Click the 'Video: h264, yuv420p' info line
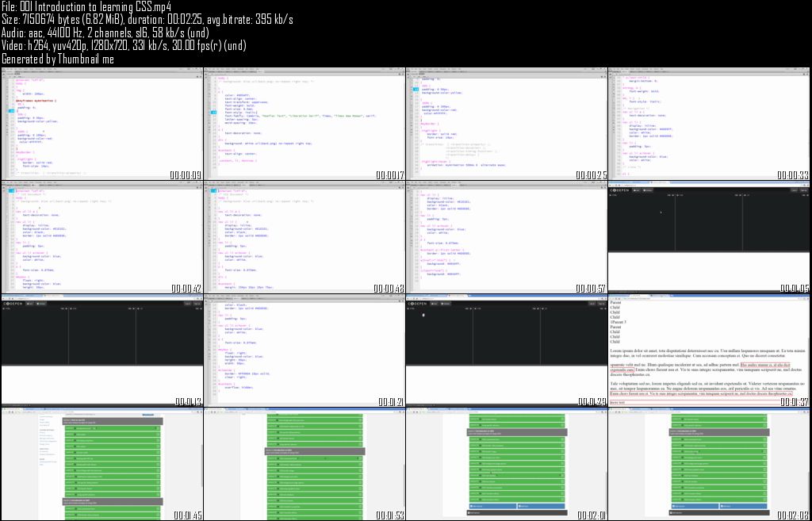 click(124, 45)
